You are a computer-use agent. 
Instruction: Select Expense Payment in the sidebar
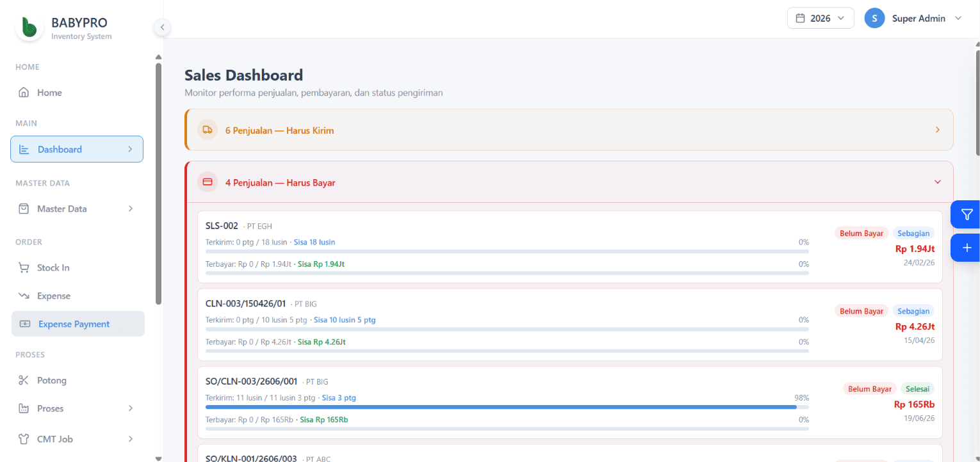click(78, 324)
